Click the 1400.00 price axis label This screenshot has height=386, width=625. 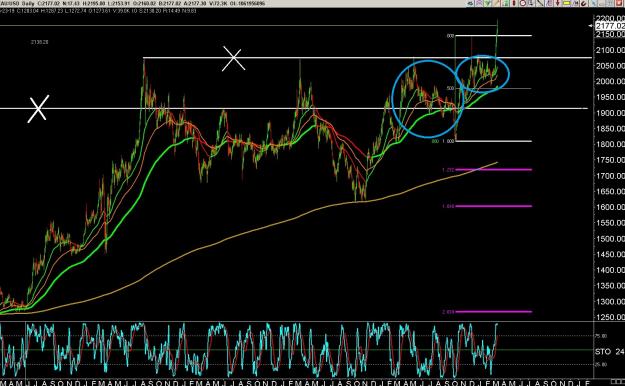610,270
